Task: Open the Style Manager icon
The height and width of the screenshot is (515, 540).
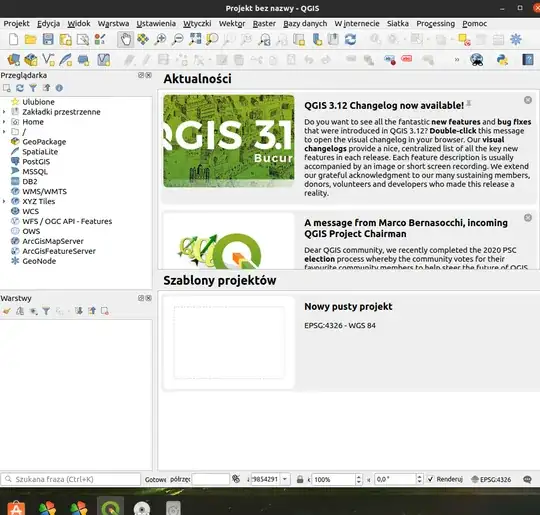Action: coord(100,39)
